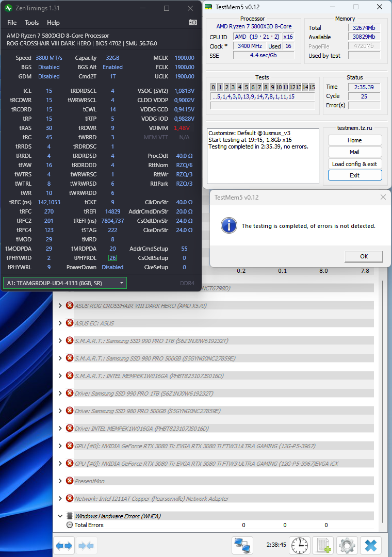Expand S.M.A.R.T. Samsung SSD 980 PRO group

pyautogui.click(x=60, y=358)
